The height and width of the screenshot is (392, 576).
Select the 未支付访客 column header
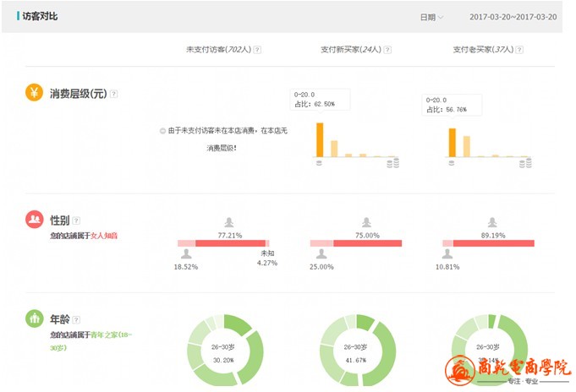[x=218, y=50]
